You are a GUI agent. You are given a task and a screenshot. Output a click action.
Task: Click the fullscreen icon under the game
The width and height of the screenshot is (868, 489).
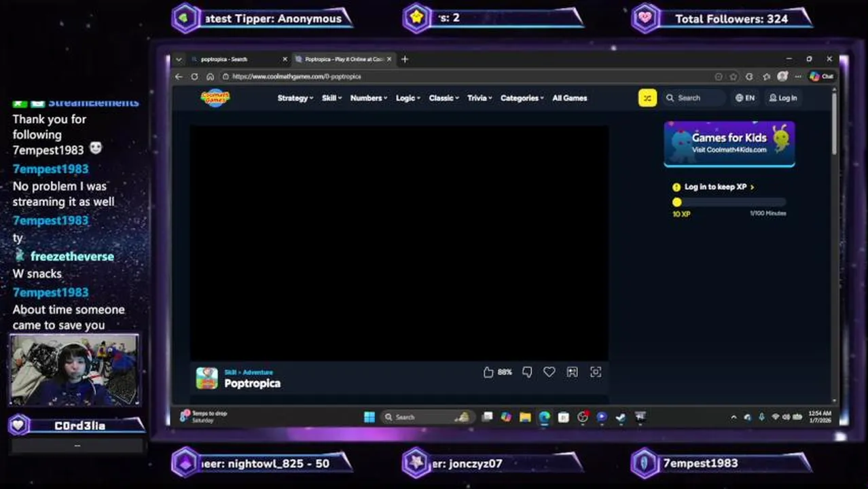596,372
